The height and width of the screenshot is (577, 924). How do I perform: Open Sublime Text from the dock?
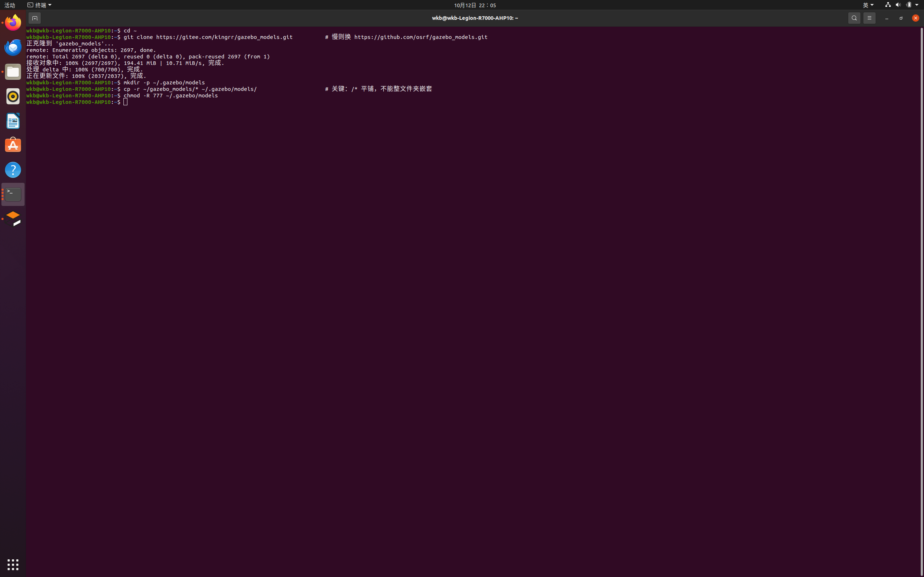tap(13, 219)
